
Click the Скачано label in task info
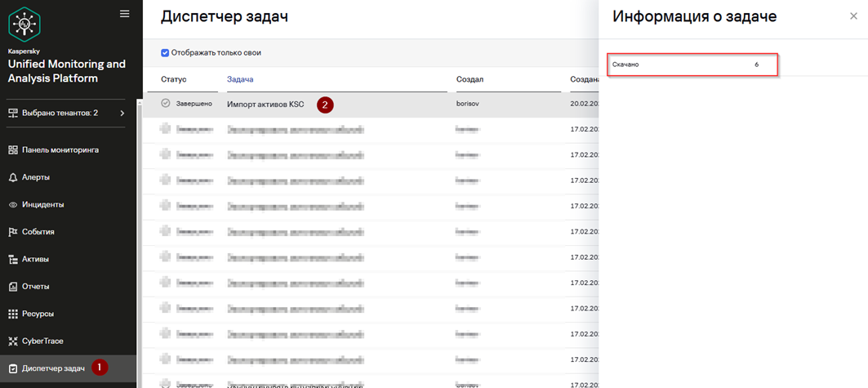point(625,65)
